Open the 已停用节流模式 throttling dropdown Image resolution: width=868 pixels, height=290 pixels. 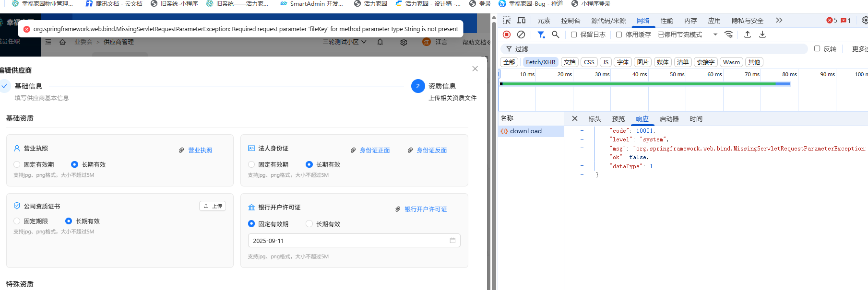[688, 35]
